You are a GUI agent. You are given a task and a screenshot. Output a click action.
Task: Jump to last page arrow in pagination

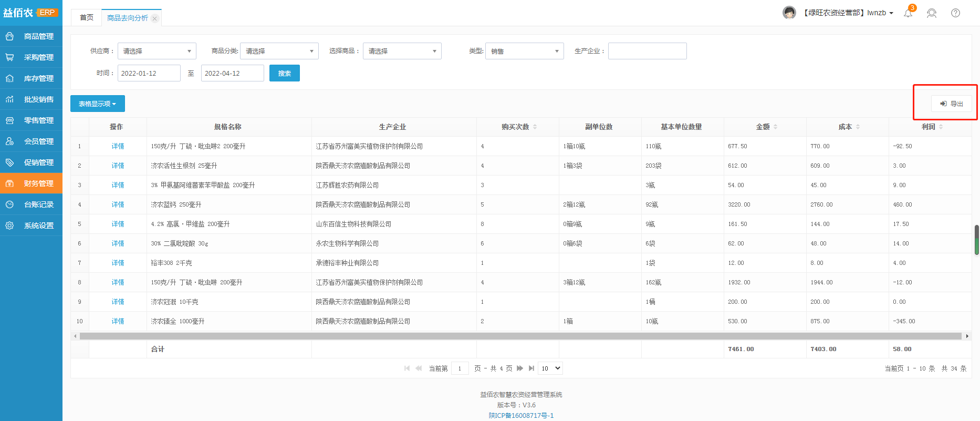531,368
